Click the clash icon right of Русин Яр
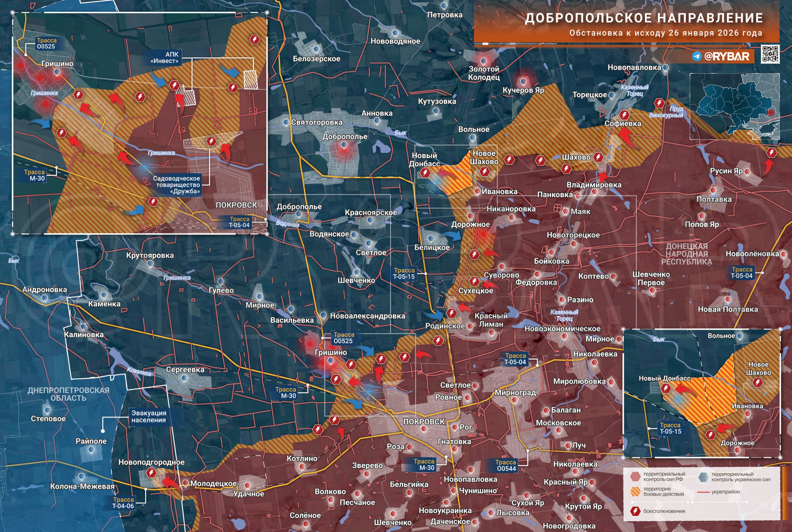The height and width of the screenshot is (532, 792). tap(771, 153)
